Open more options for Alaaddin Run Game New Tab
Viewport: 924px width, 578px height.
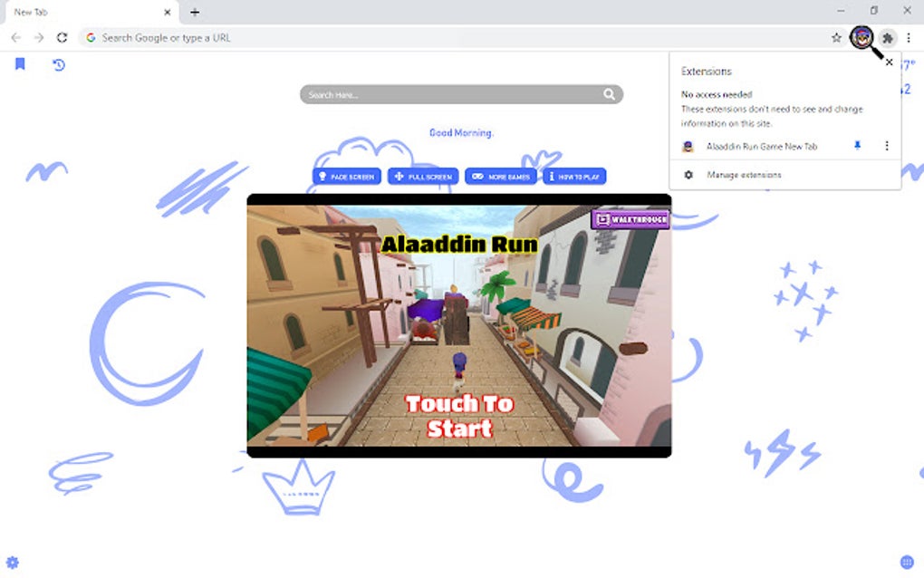pyautogui.click(x=887, y=146)
